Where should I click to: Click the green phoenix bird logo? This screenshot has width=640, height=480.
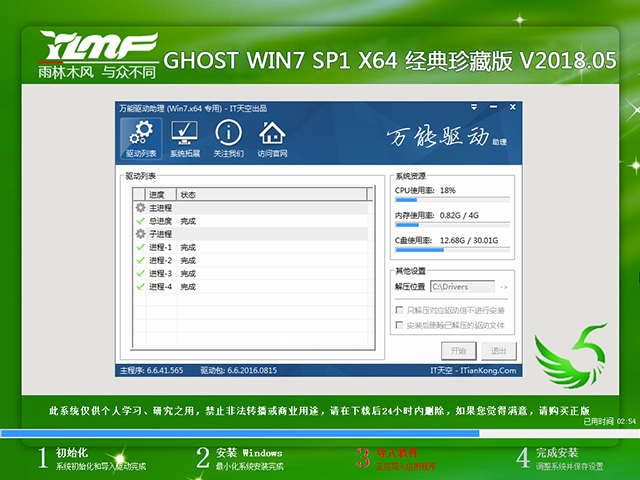[x=571, y=356]
